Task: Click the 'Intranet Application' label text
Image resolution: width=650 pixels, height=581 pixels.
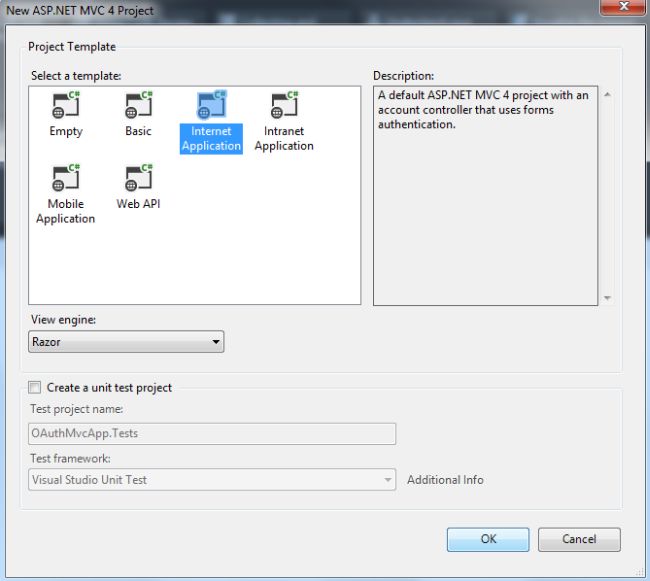Action: pyautogui.click(x=284, y=138)
